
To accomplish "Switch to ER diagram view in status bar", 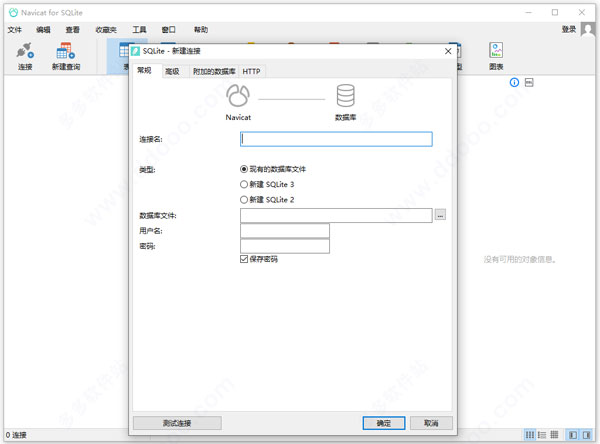I will point(554,435).
